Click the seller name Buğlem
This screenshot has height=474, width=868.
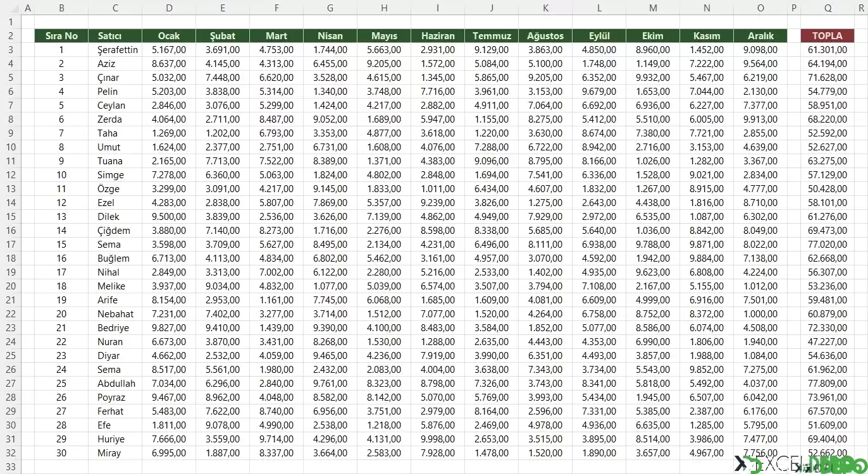[113, 258]
